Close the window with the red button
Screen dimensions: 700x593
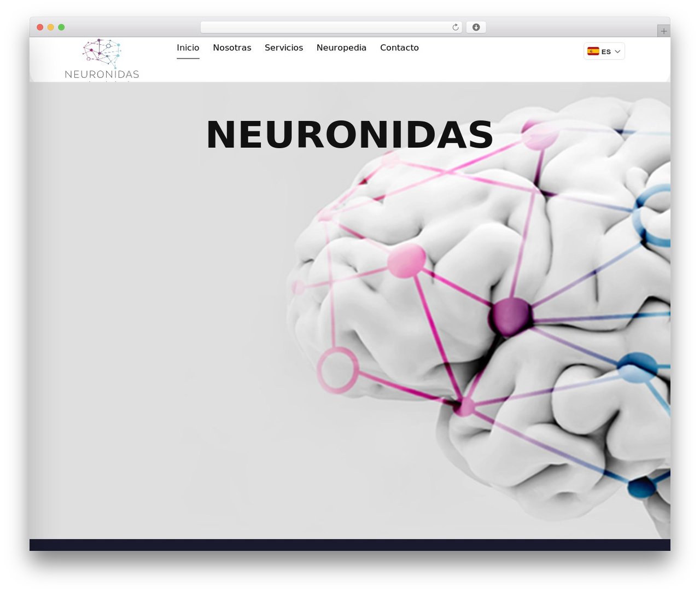[40, 27]
